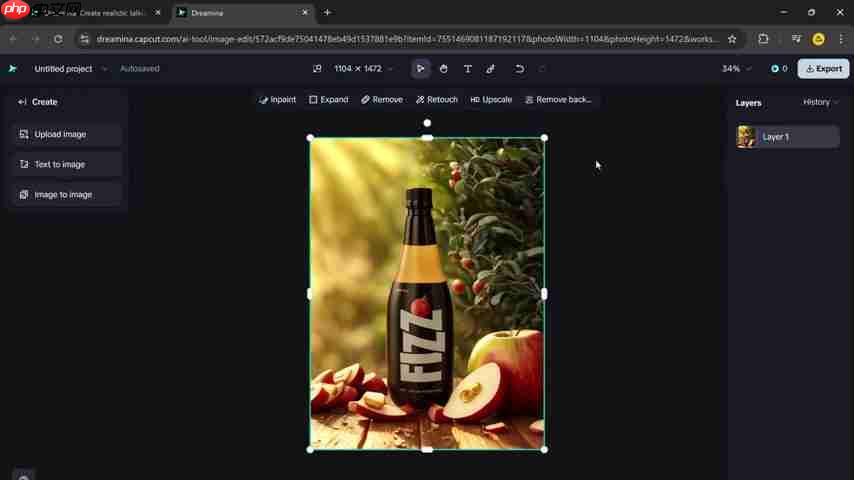Open Image to image option

67,195
